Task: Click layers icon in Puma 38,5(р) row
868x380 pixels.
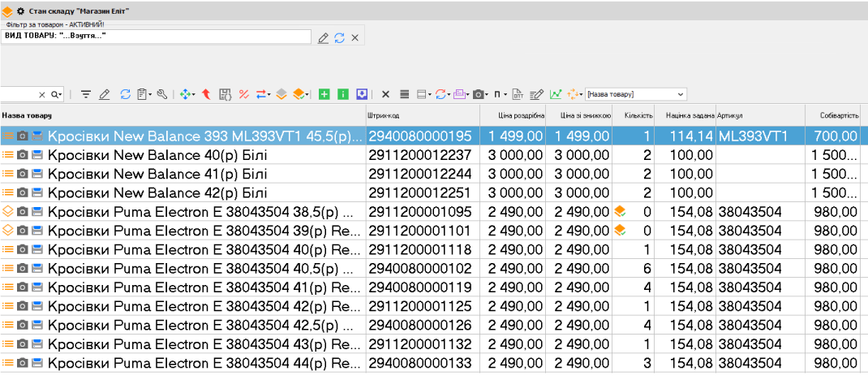Action: (x=8, y=212)
